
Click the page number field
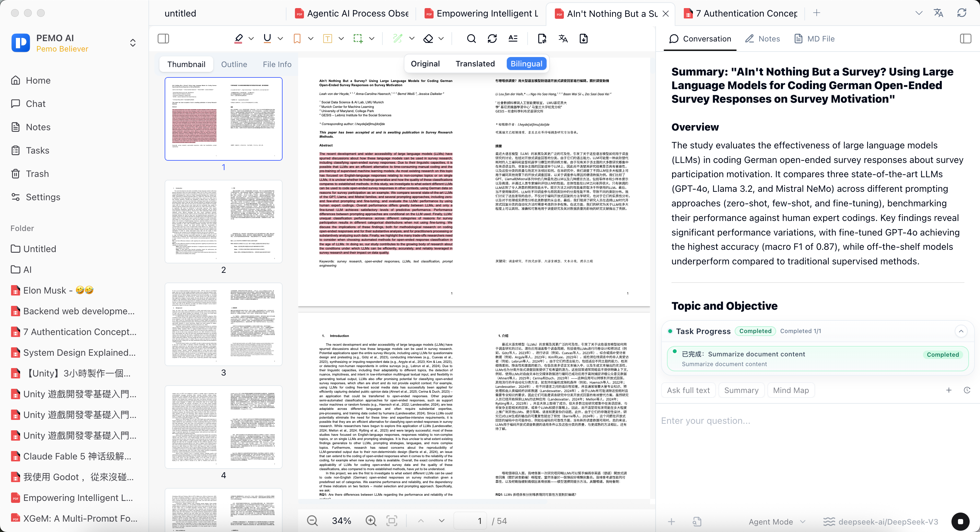pyautogui.click(x=470, y=521)
